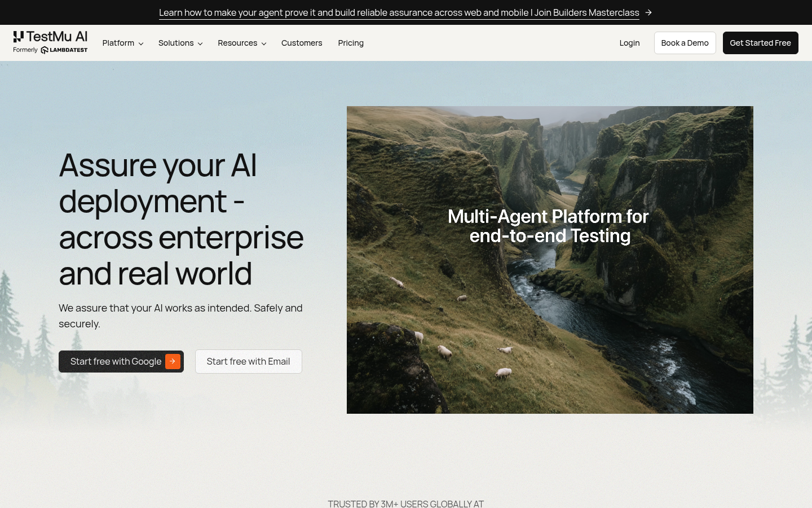Click the Assure your AI deployment headline

(181, 219)
